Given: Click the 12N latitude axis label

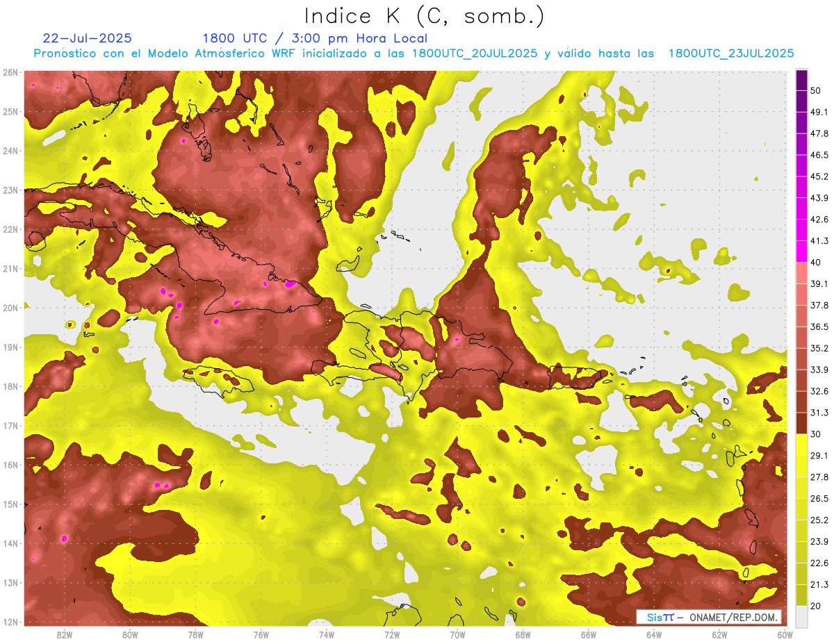Looking at the screenshot, I should click(11, 622).
